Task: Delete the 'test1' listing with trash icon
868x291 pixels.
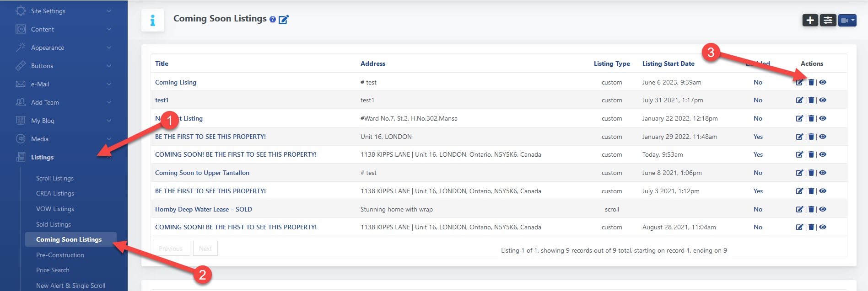Action: click(811, 100)
